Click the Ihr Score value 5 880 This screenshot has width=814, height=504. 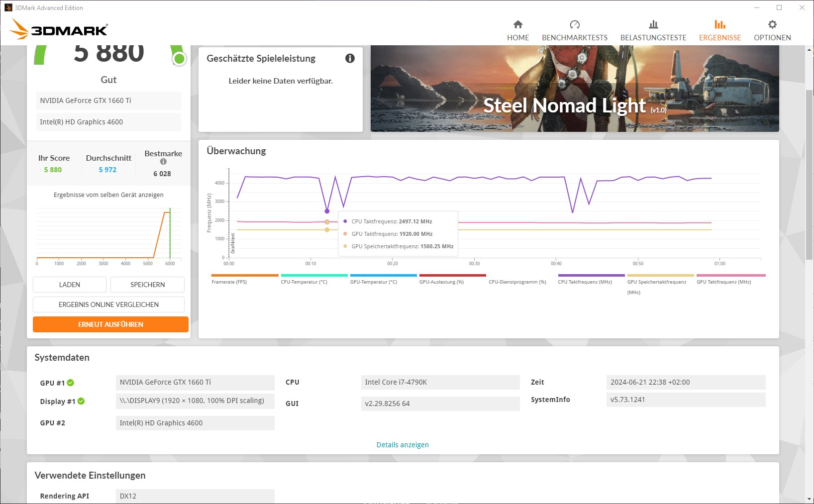(53, 170)
